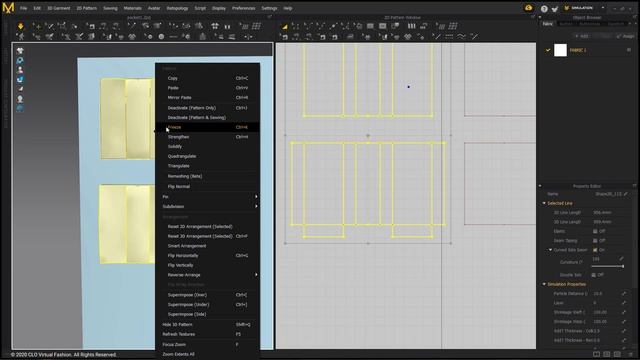Expand the Subdivision submenu
The width and height of the screenshot is (640, 360).
tap(208, 207)
